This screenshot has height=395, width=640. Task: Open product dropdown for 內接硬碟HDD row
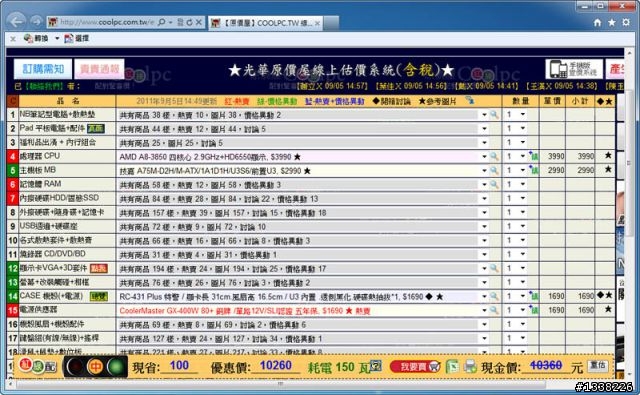tap(484, 198)
